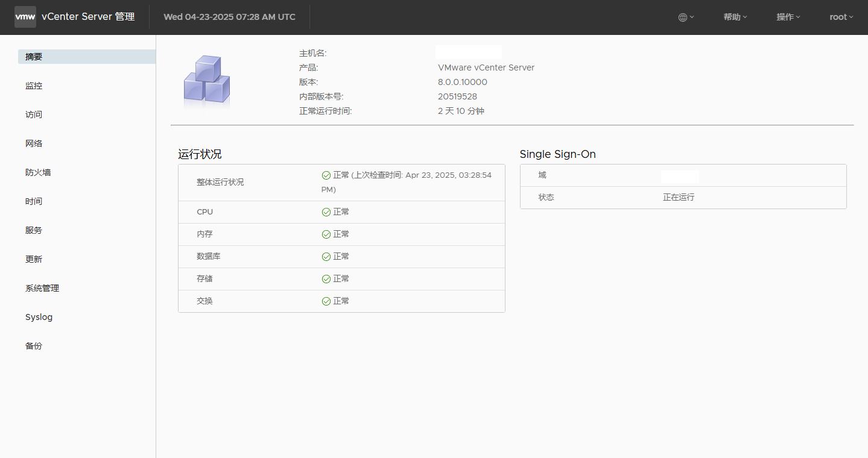The image size is (868, 458).
Task: Click green check icon in 内存 row
Action: pos(326,234)
